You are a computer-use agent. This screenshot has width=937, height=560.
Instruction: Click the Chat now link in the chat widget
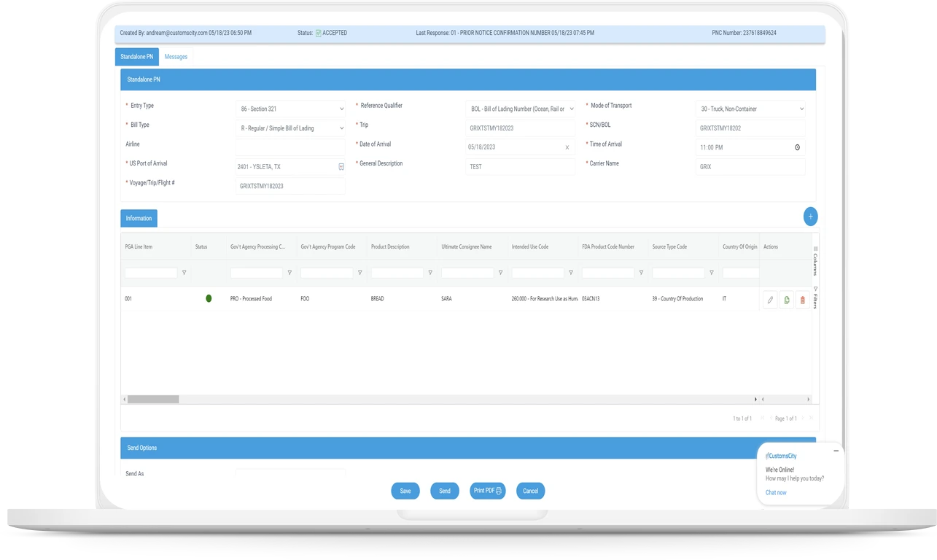(x=775, y=492)
